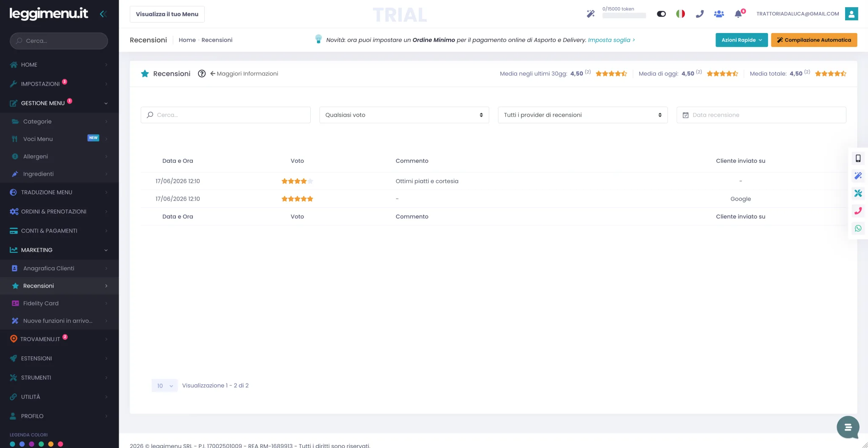This screenshot has height=448, width=868.
Task: Open Anagrafica Clienti item
Action: coord(59,268)
